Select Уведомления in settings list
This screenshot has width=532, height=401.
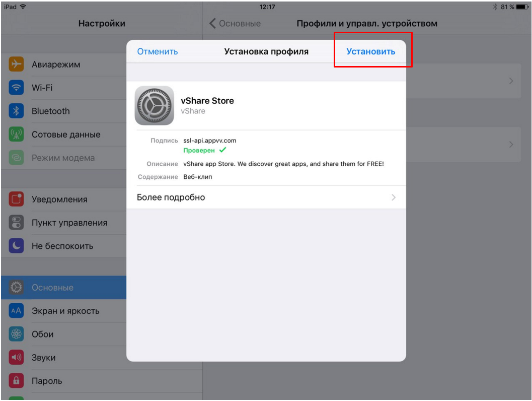pos(64,199)
